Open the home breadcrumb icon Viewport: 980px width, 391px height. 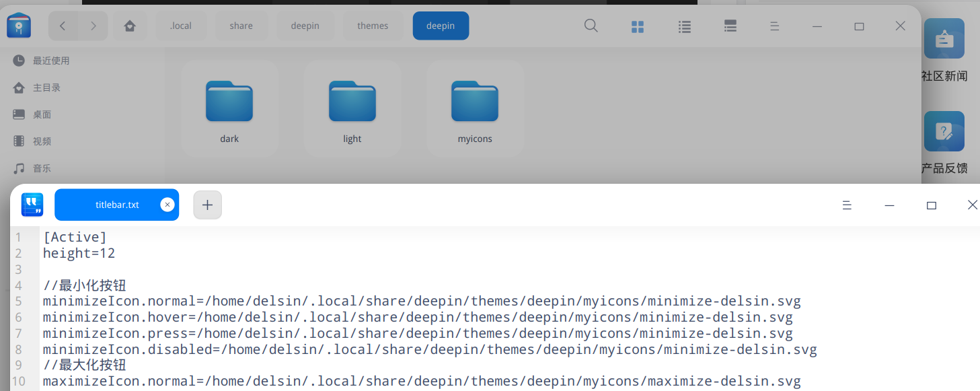pos(130,26)
